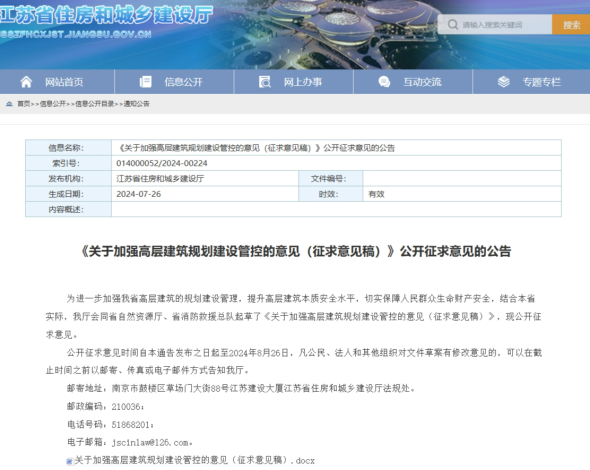The height and width of the screenshot is (470, 590).
Task: Click the 专题专栏 layers icon
Action: (x=503, y=82)
